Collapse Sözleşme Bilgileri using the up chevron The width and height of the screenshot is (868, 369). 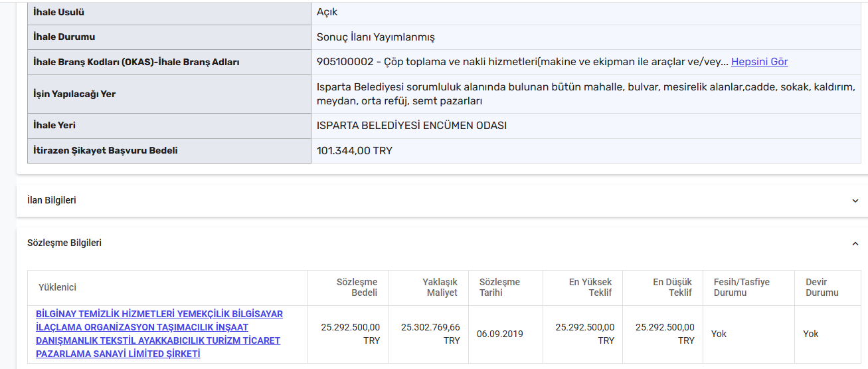coord(855,244)
